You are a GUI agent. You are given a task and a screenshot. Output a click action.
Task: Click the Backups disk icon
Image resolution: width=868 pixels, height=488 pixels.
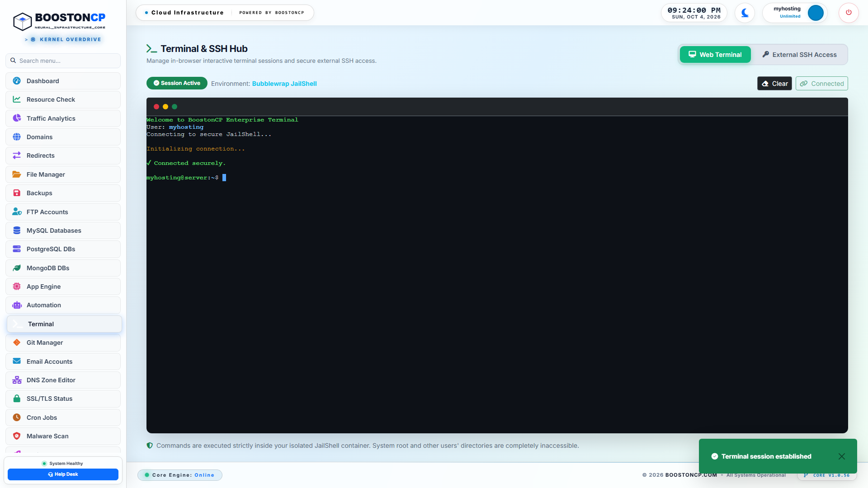point(17,193)
